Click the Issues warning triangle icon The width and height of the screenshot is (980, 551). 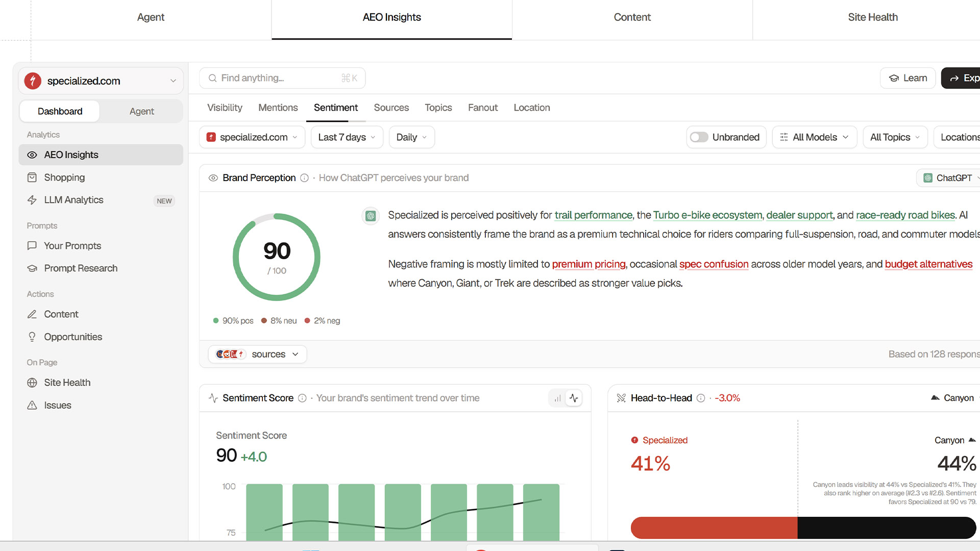pos(32,405)
